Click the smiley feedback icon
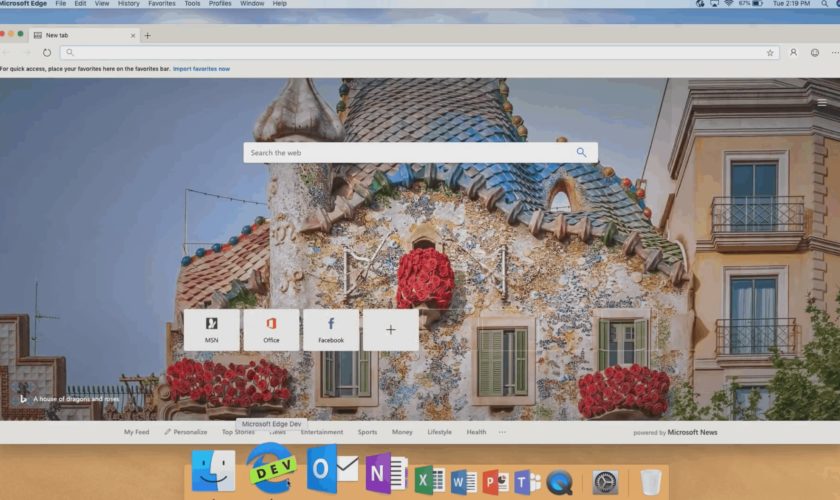Viewport: 840px width, 500px height. [x=815, y=52]
